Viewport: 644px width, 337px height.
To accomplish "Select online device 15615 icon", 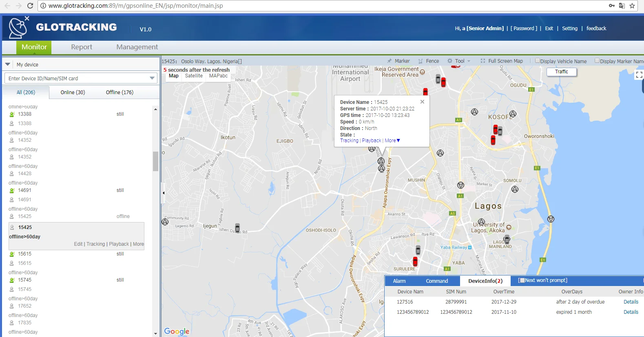I will 12,254.
